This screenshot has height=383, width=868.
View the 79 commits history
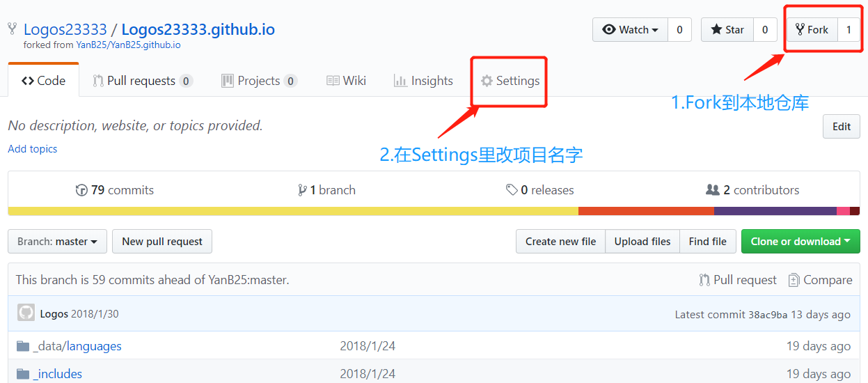(x=115, y=190)
